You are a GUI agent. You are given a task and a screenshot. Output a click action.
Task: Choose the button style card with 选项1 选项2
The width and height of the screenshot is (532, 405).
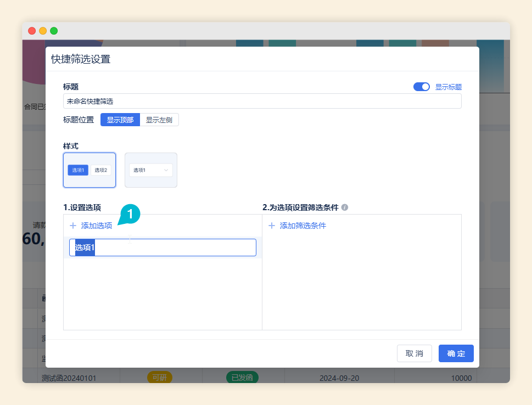tap(89, 170)
